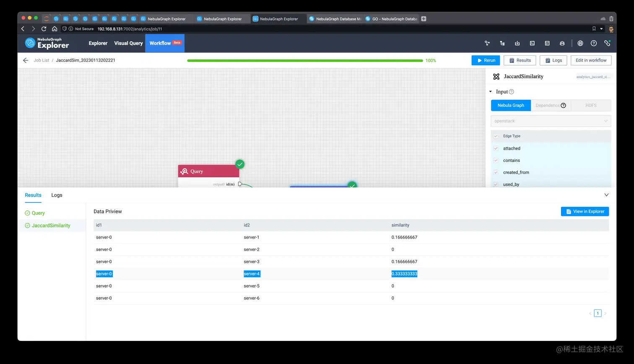The image size is (634, 364).
Task: Switch to the Results tab
Action: [x=33, y=195]
